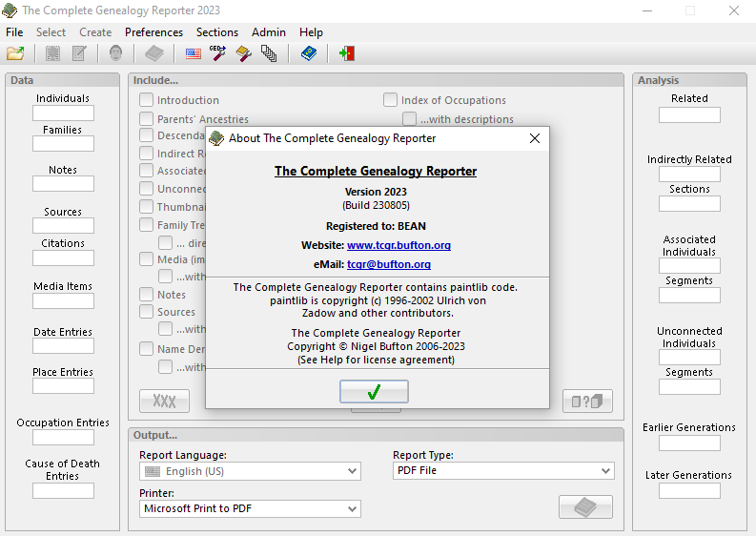Click the Individuals count field
Screen dimensions: 756x536
[x=63, y=113]
